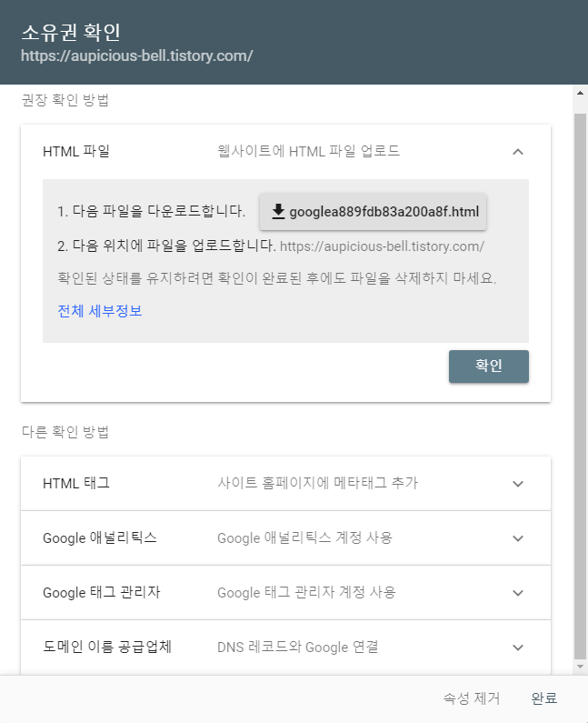Click 'Google 태그 관리자 계정 사용' description
The image size is (588, 723).
click(x=306, y=592)
